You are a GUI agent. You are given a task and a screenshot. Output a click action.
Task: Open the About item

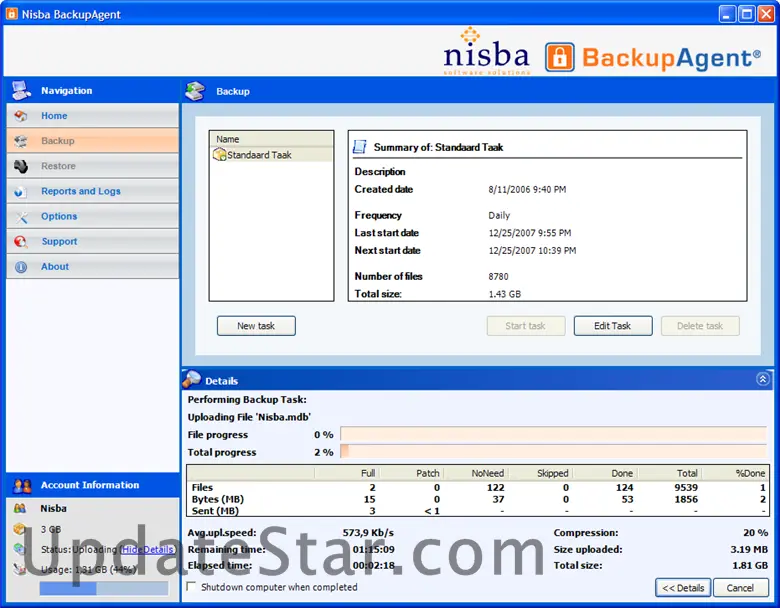click(x=93, y=267)
